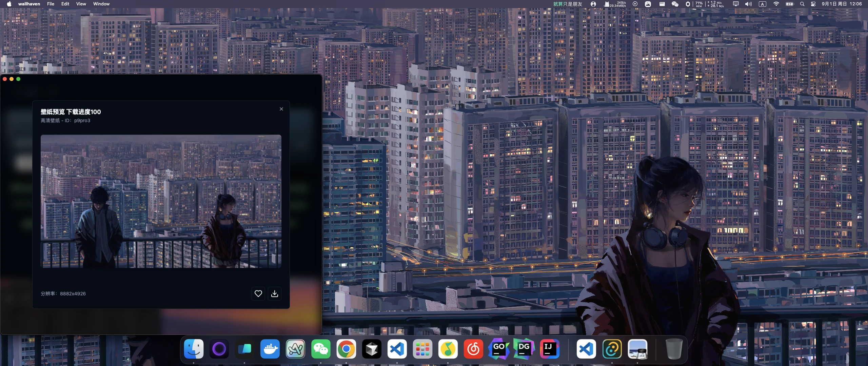Open DataGrip from the Dock
Viewport: 868px width, 366px height.
(x=524, y=349)
